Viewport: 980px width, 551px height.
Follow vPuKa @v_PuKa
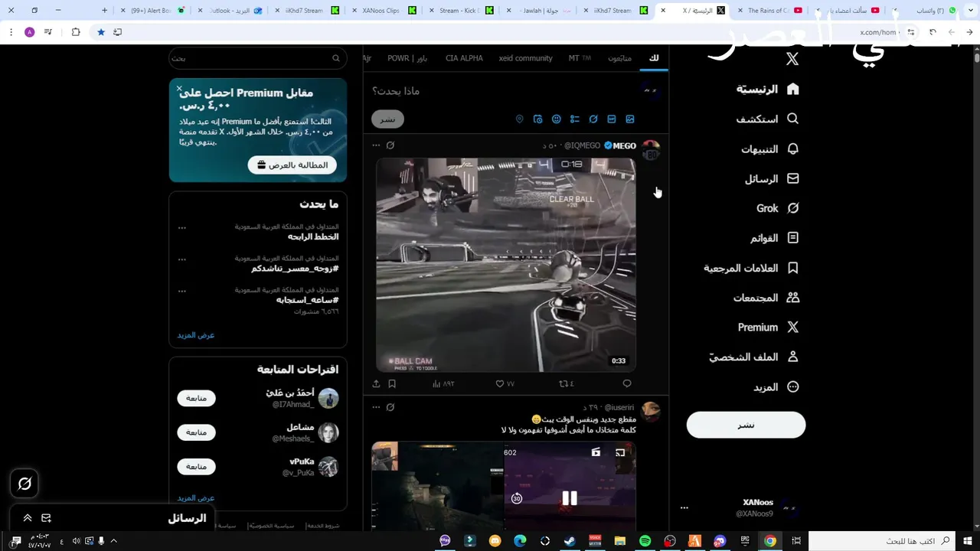click(x=197, y=467)
